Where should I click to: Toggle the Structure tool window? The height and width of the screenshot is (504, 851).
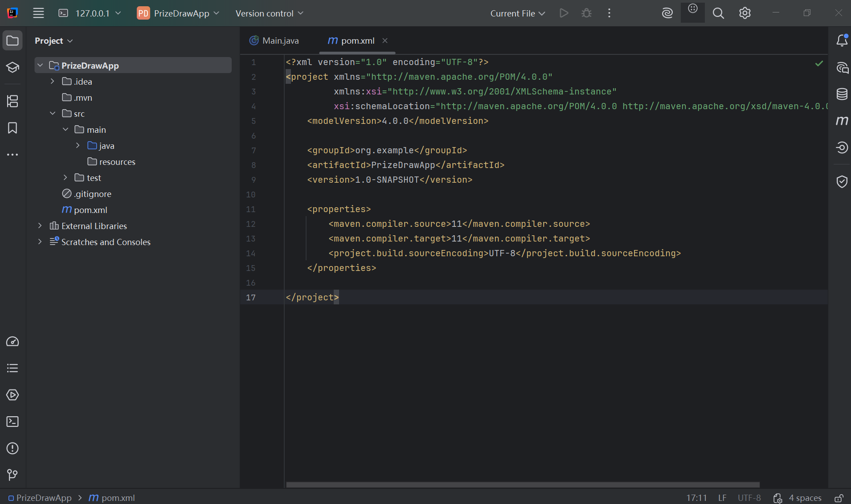pyautogui.click(x=12, y=101)
